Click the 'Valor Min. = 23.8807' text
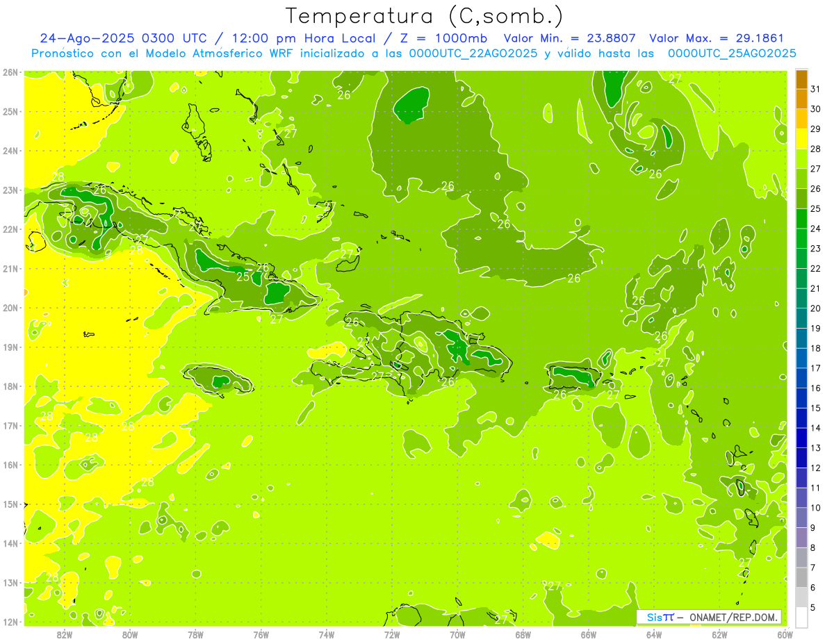This screenshot has width=834, height=644. [x=570, y=38]
